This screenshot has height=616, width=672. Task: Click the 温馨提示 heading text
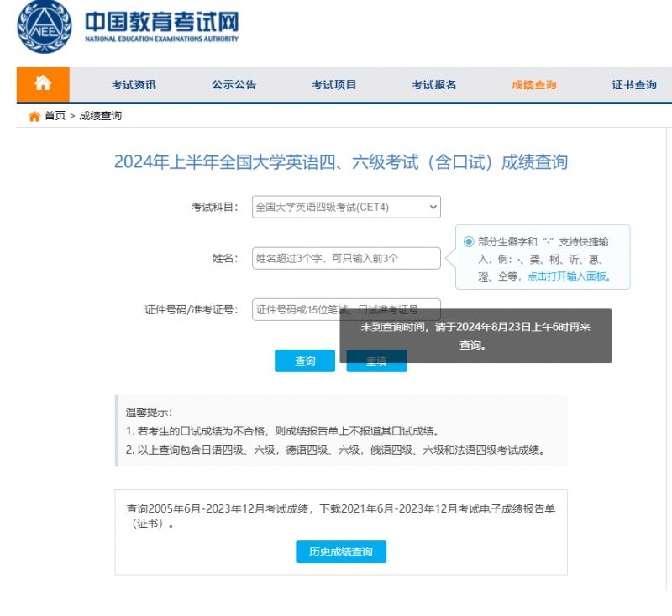149,412
